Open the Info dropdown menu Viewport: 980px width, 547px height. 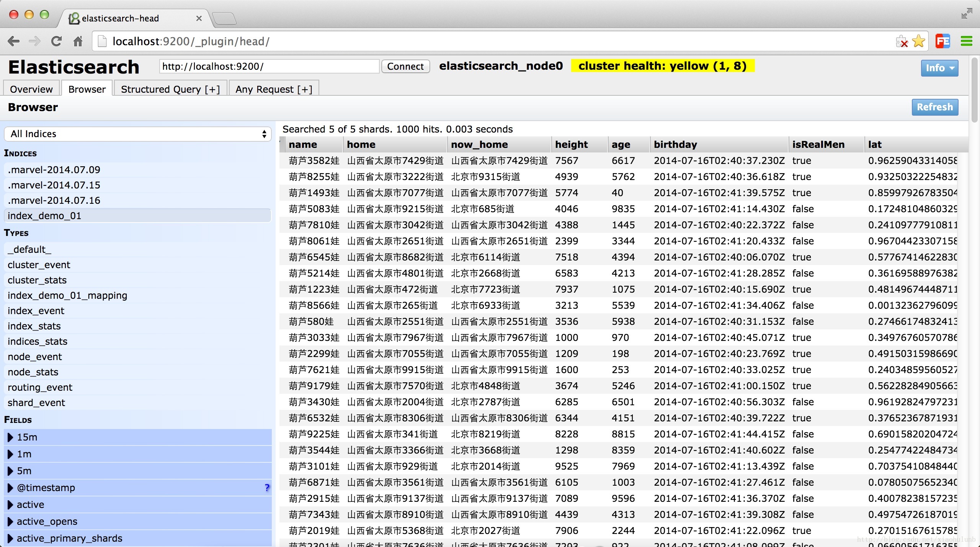pyautogui.click(x=939, y=68)
